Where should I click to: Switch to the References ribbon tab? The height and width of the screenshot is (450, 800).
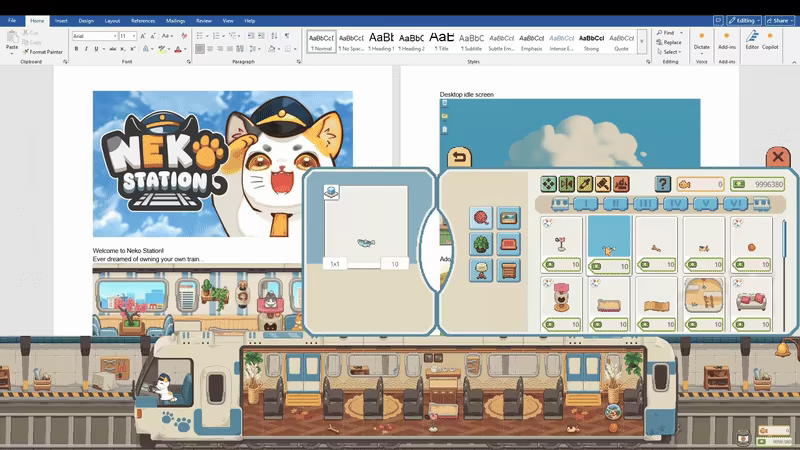(x=143, y=21)
